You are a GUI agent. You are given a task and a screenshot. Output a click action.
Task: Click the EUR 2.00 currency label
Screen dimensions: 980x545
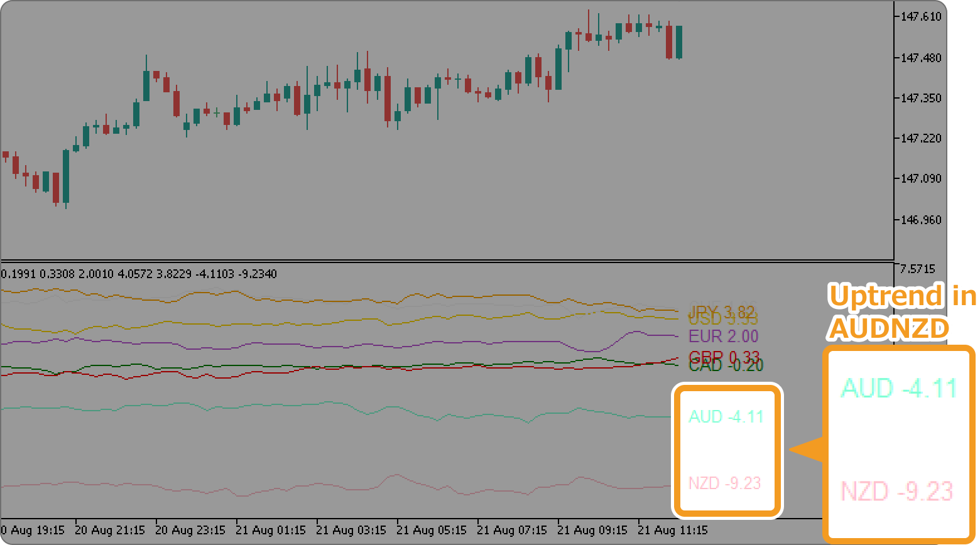point(723,337)
